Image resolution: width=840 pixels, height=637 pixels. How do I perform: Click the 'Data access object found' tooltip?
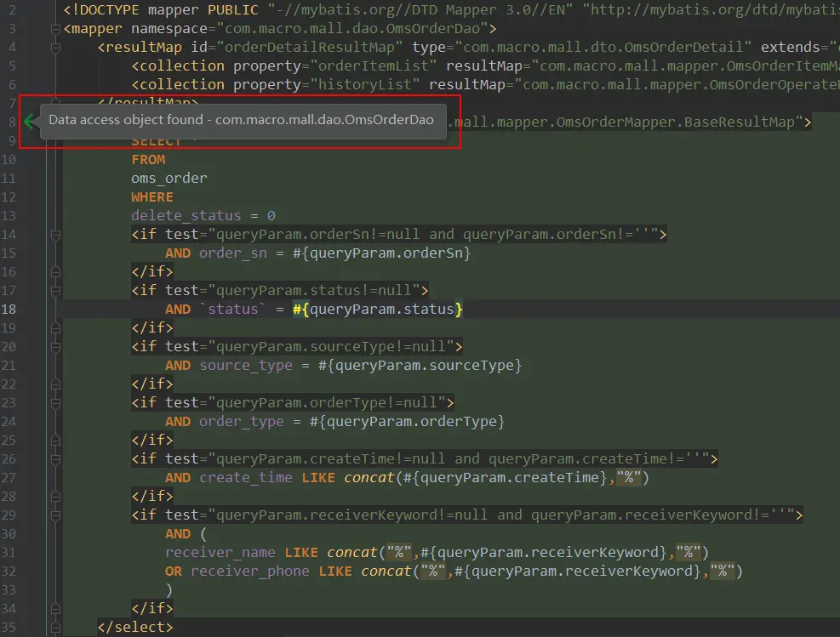click(243, 120)
